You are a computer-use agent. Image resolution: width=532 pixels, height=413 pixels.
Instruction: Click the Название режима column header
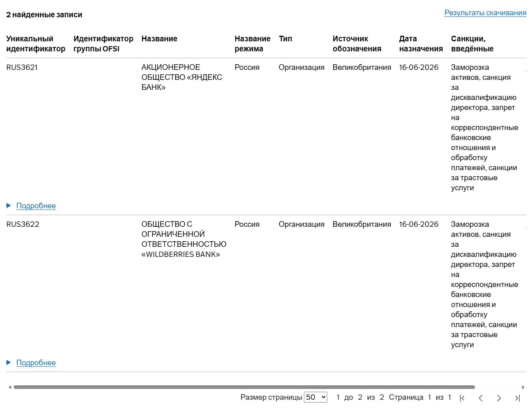click(253, 44)
